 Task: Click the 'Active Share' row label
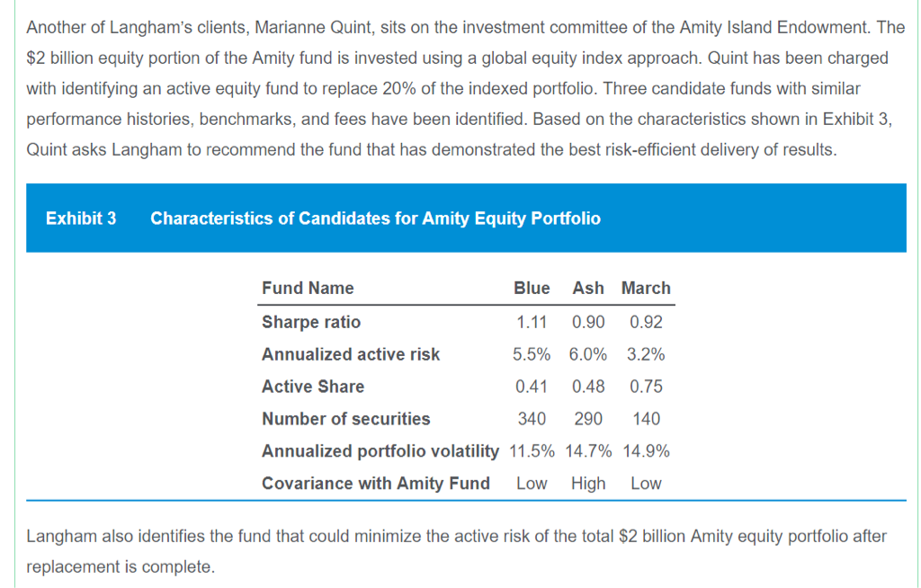coord(313,387)
